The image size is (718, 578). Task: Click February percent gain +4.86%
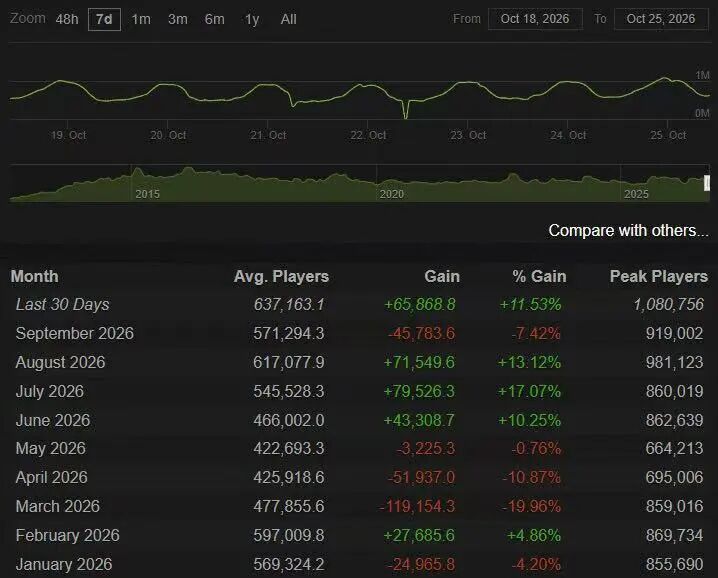point(534,535)
